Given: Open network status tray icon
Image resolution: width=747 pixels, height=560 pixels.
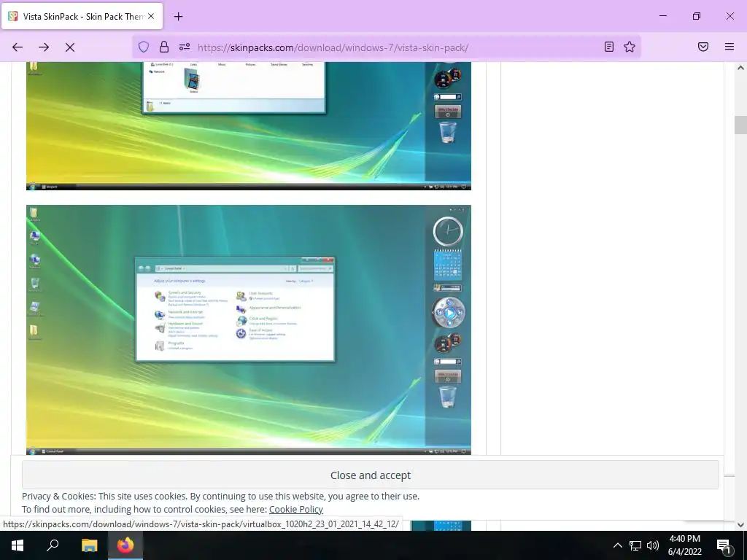Looking at the screenshot, I should point(635,545).
